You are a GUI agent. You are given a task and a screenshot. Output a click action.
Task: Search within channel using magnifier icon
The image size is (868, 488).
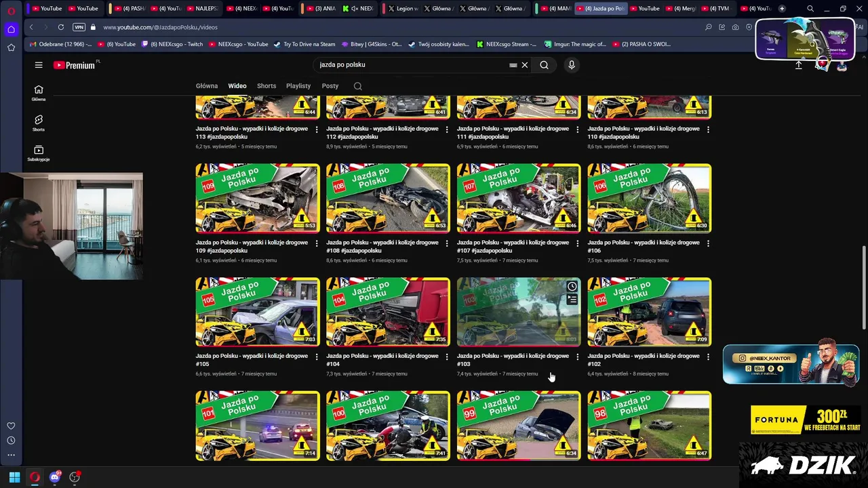click(358, 86)
